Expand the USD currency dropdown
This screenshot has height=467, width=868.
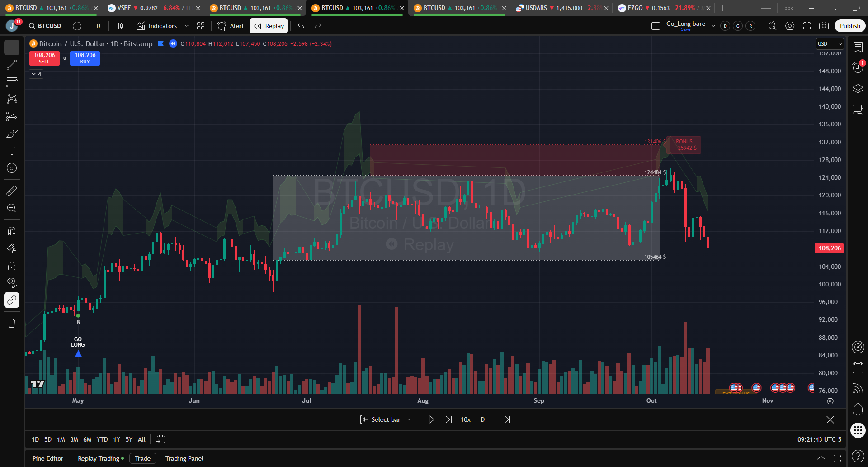[x=830, y=44]
